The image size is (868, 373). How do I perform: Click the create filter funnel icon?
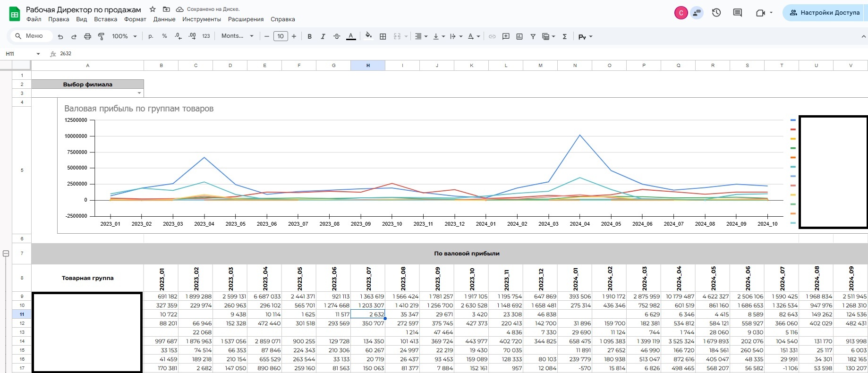pyautogui.click(x=533, y=36)
